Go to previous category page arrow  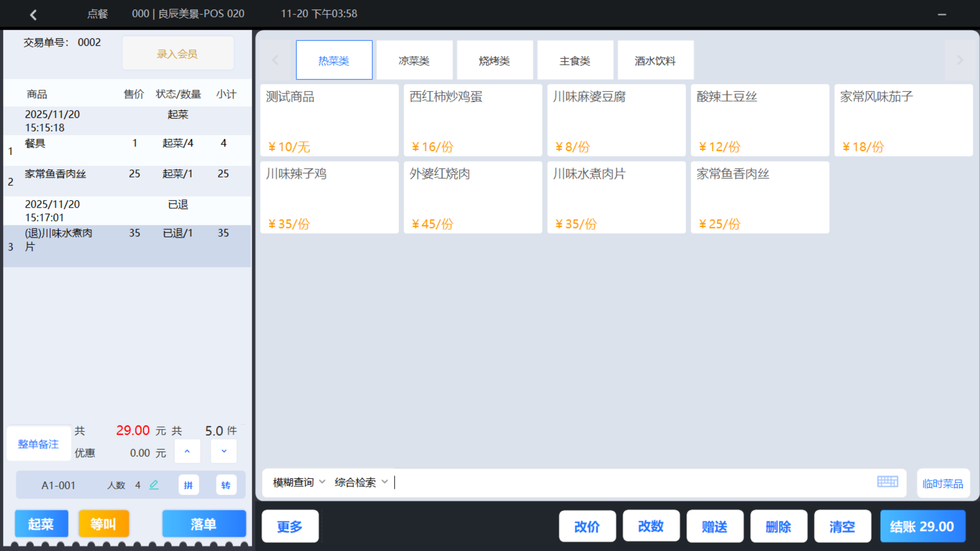pyautogui.click(x=275, y=60)
